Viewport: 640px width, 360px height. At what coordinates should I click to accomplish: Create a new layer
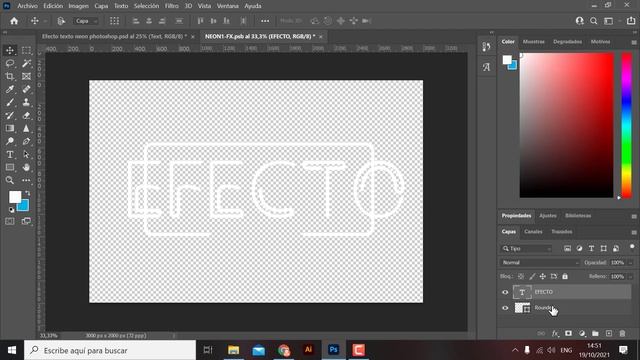[x=609, y=333]
